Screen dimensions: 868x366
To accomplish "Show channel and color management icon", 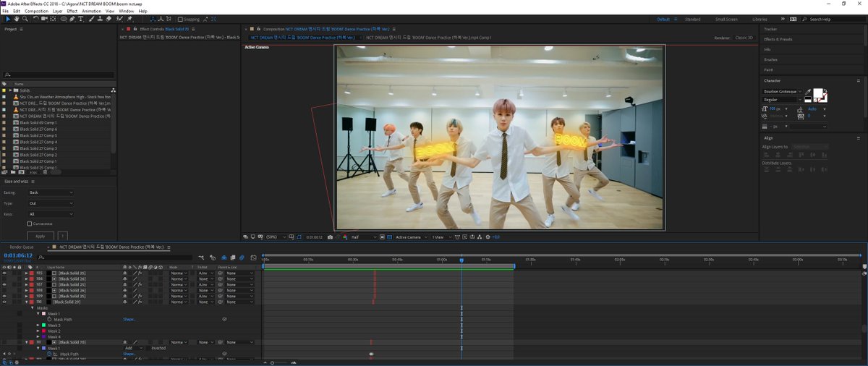I will point(346,237).
